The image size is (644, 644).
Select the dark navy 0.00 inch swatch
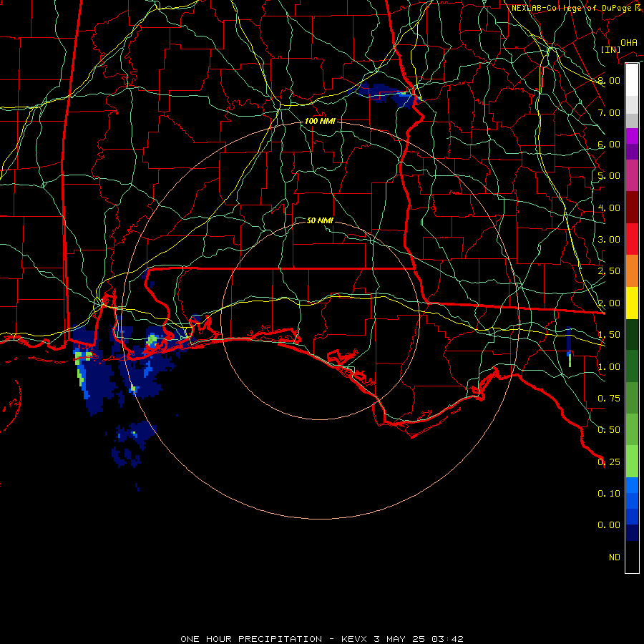pyautogui.click(x=632, y=532)
